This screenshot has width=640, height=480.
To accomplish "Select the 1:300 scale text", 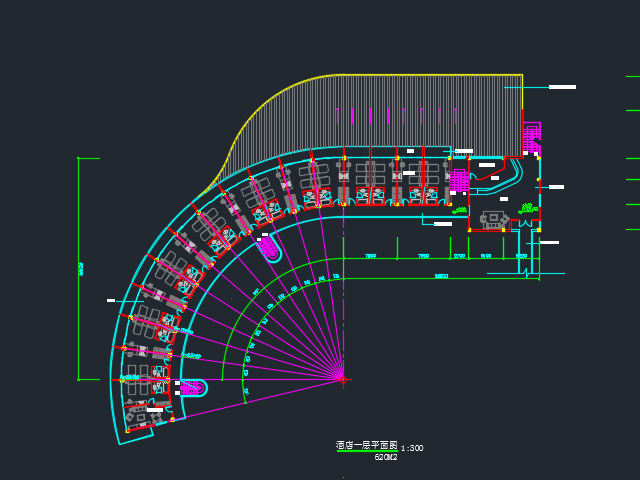I will tap(412, 448).
